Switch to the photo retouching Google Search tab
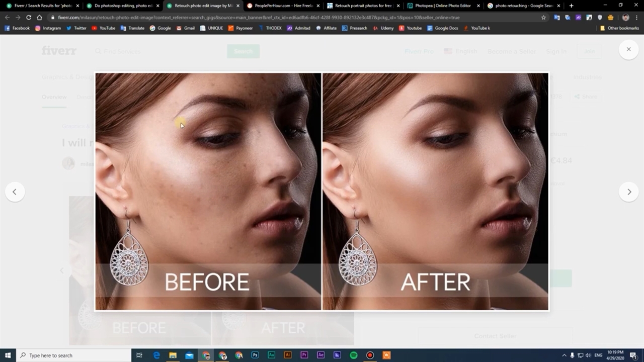The width and height of the screenshot is (644, 362). [523, 6]
